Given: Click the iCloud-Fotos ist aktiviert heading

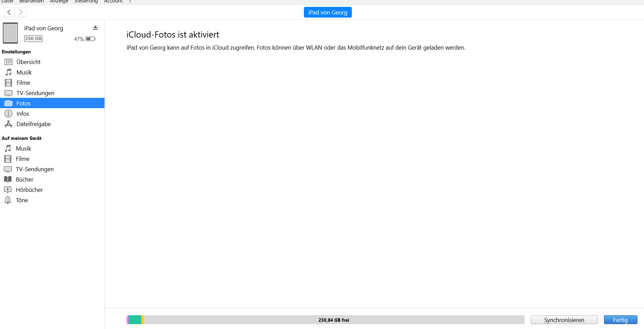Looking at the screenshot, I should click(x=173, y=34).
